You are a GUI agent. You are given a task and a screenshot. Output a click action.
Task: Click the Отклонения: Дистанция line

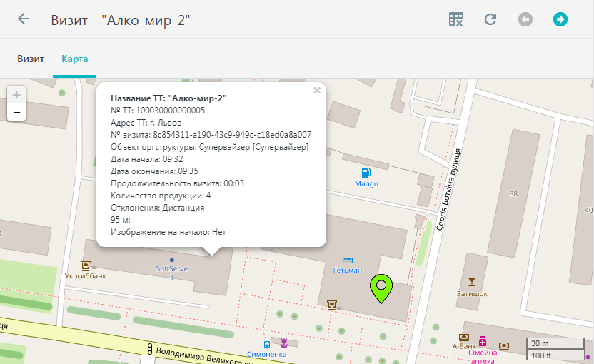point(157,208)
